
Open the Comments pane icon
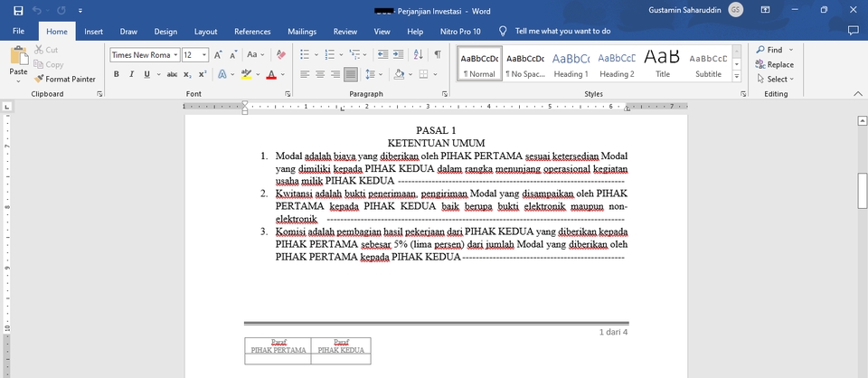853,31
